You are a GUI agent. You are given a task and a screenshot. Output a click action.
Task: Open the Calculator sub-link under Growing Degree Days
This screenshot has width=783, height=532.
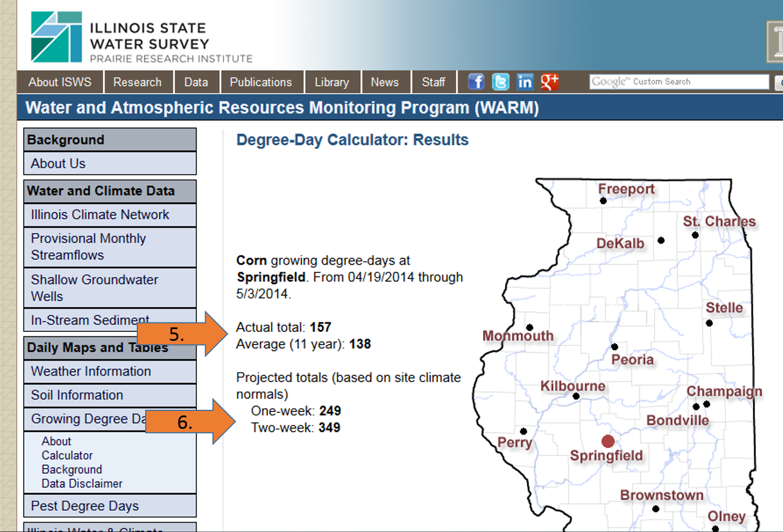67,455
